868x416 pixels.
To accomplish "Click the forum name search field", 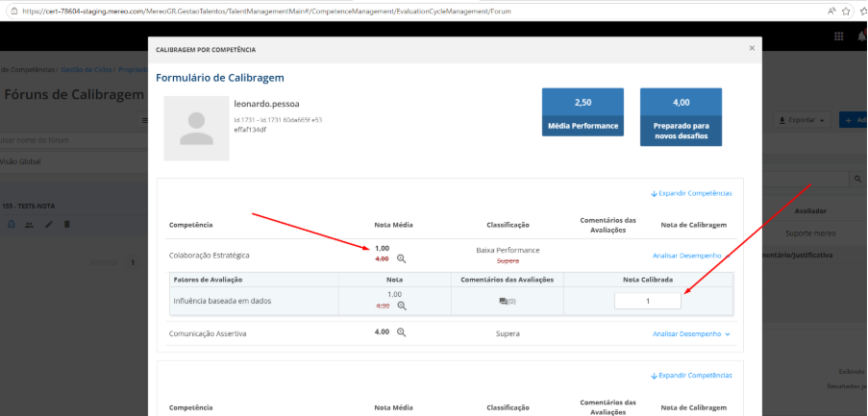I will (x=72, y=140).
